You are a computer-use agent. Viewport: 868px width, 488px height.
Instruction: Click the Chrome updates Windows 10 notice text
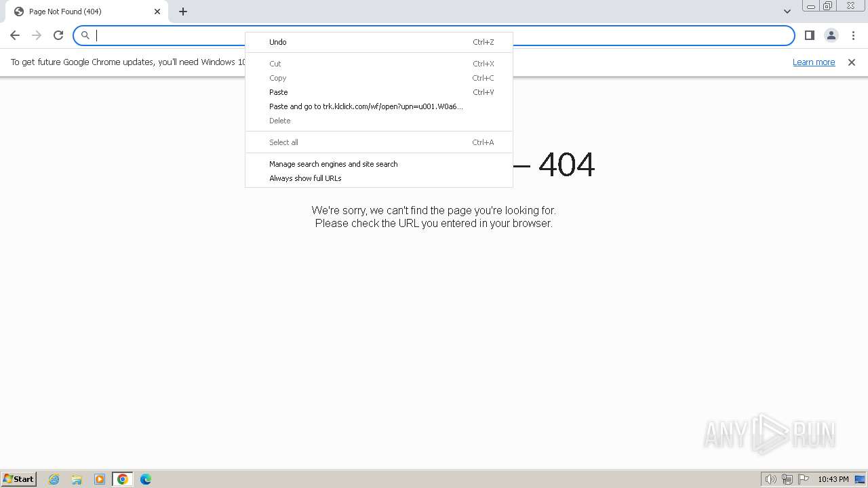click(128, 62)
